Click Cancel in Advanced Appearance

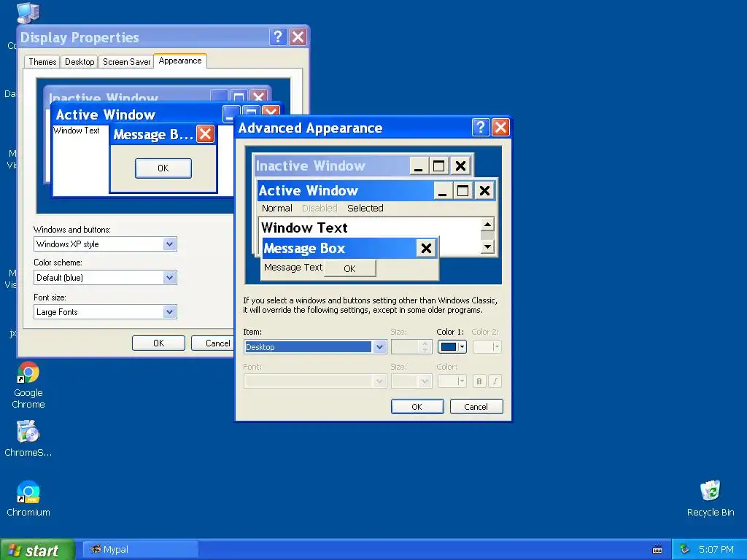point(476,407)
